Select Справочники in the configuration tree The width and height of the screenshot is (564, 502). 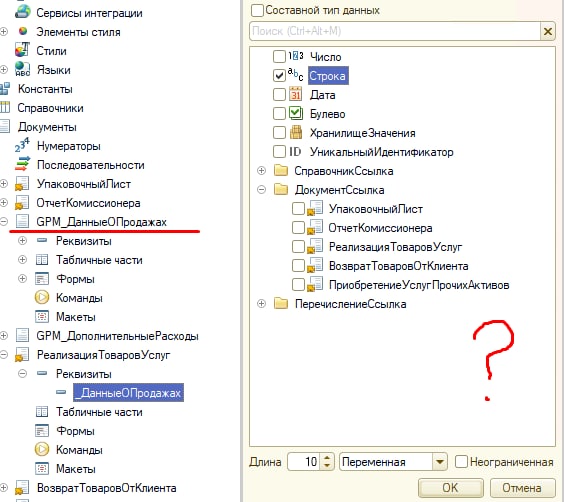50,108
